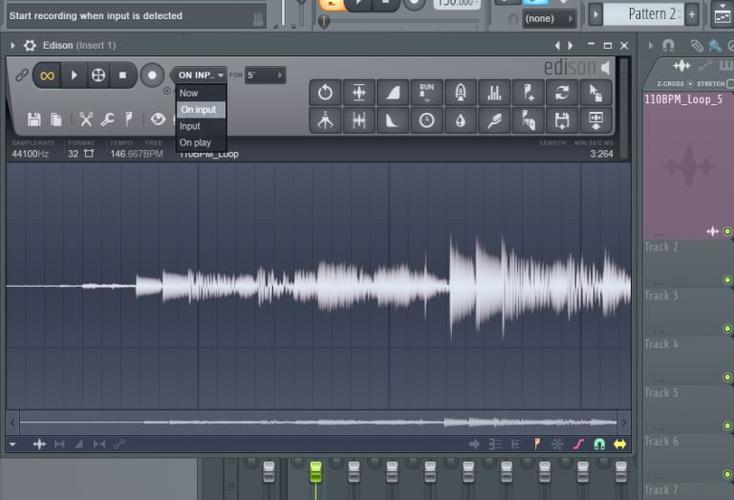Click the RUN script tool
This screenshot has height=500, width=734.
(x=426, y=93)
